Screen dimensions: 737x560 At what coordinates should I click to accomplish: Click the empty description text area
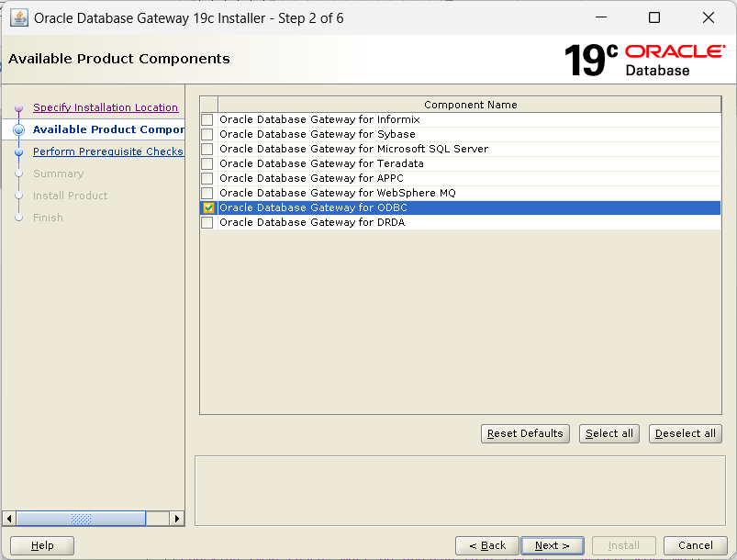point(460,490)
